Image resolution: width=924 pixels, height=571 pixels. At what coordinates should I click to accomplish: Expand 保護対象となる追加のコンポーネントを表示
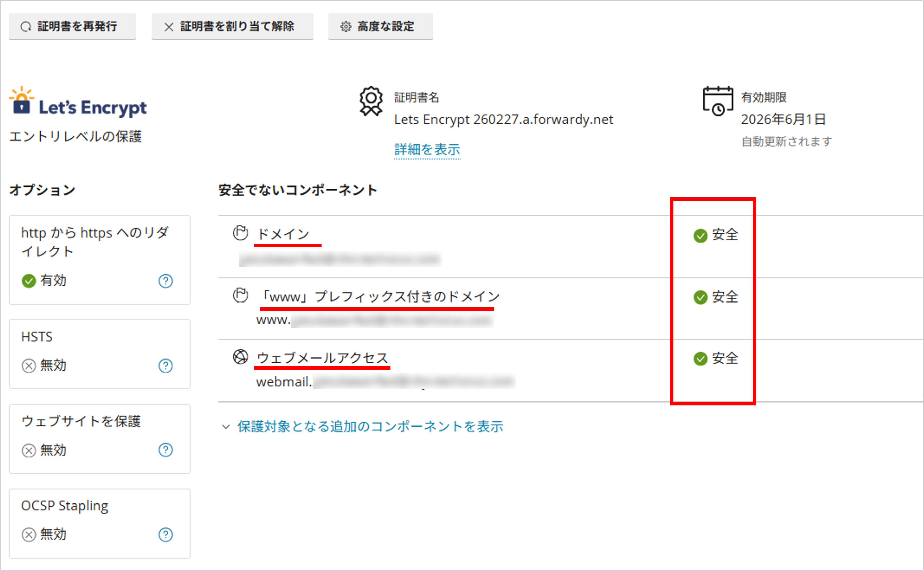[x=370, y=426]
